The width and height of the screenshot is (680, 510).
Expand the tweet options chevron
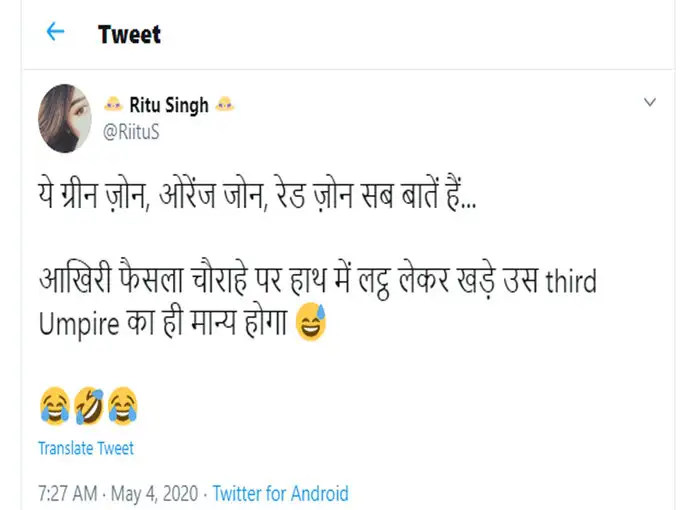pyautogui.click(x=649, y=102)
